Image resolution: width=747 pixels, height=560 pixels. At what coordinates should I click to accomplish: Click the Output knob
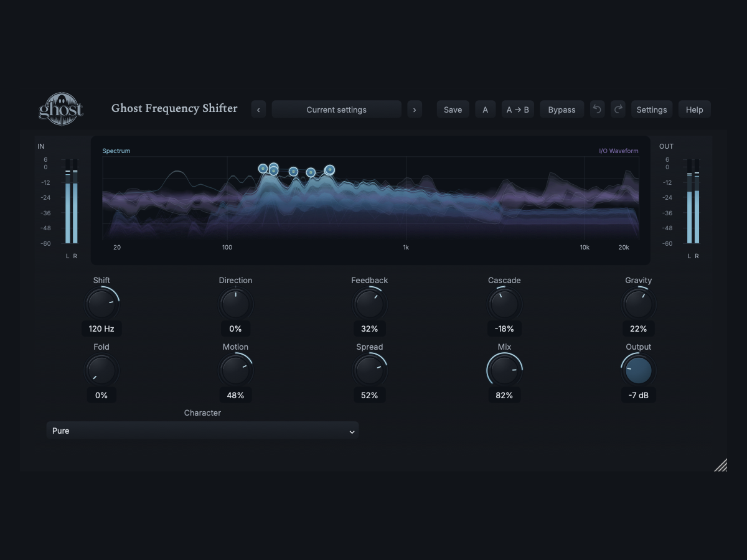638,371
